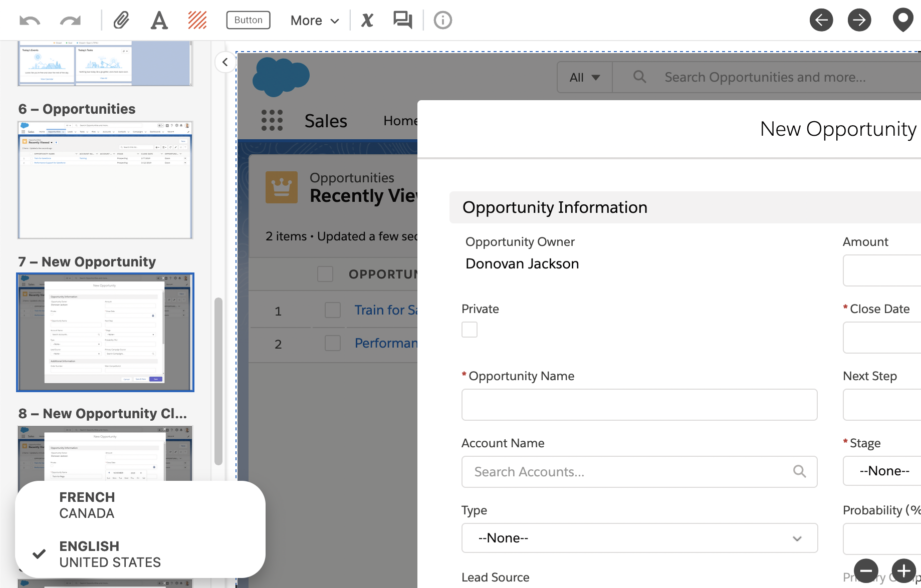Open the Type dropdown showing --None--

point(639,538)
